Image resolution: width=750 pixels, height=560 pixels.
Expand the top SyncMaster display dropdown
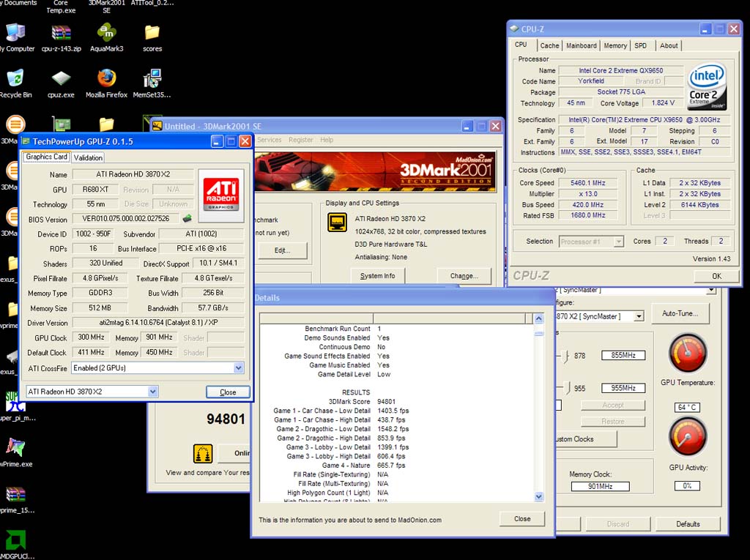tap(711, 291)
